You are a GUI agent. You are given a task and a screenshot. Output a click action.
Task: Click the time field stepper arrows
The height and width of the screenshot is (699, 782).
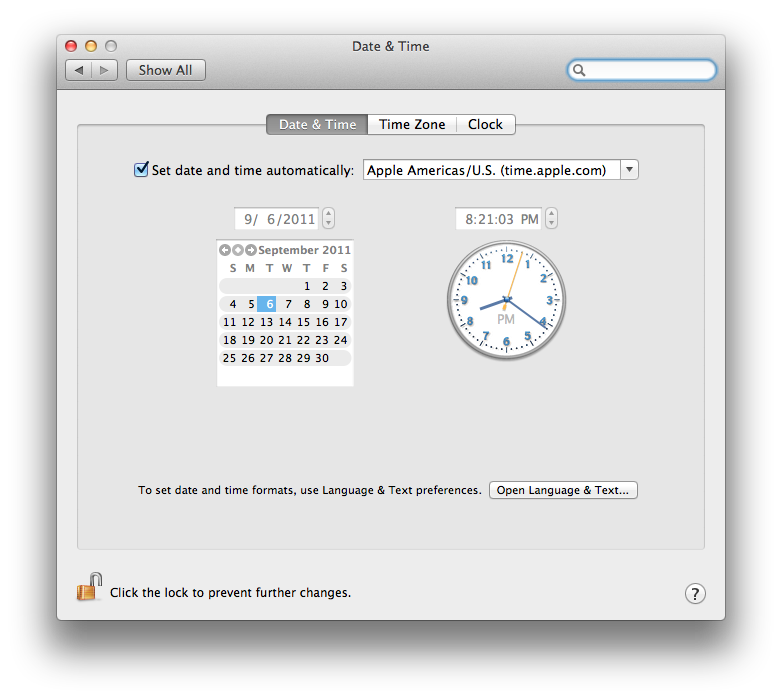coord(551,218)
